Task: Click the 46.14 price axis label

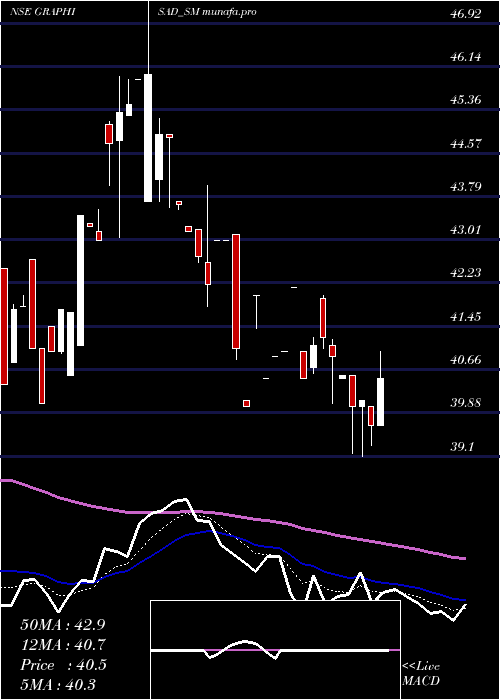Action: pos(466,57)
